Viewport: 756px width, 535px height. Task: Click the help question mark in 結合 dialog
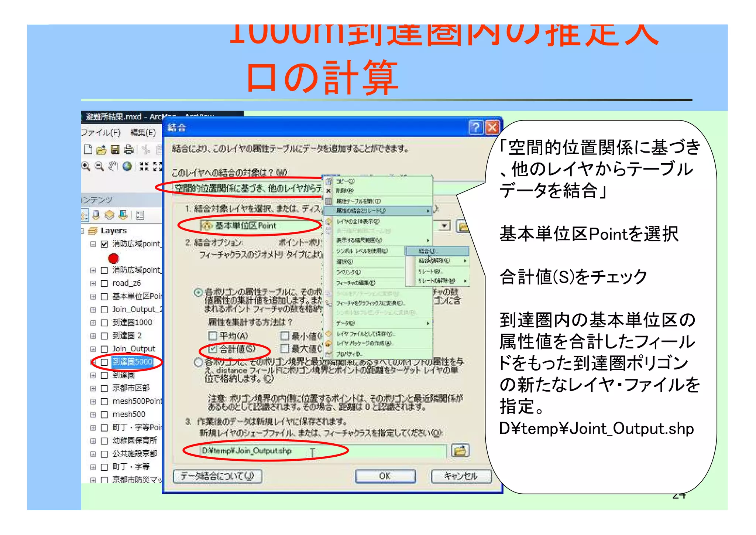pos(476,127)
